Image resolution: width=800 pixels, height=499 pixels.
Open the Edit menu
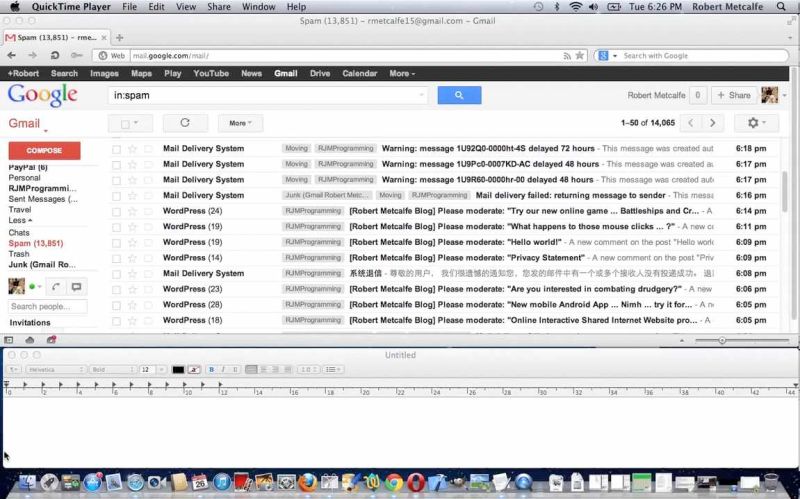click(x=156, y=7)
